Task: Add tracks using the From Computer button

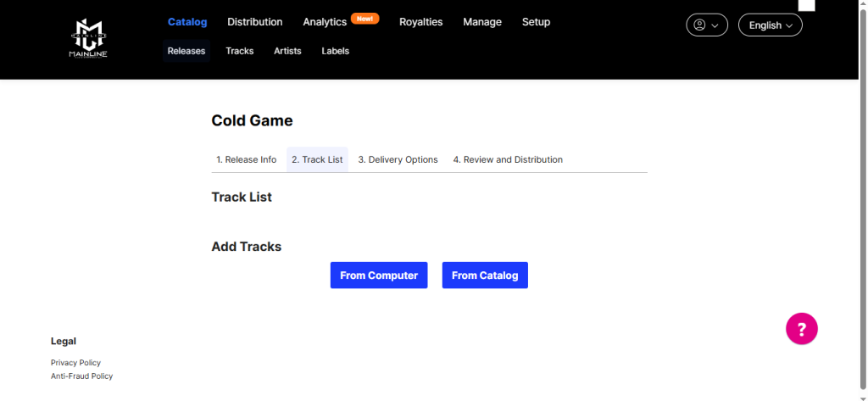Action: pyautogui.click(x=379, y=276)
